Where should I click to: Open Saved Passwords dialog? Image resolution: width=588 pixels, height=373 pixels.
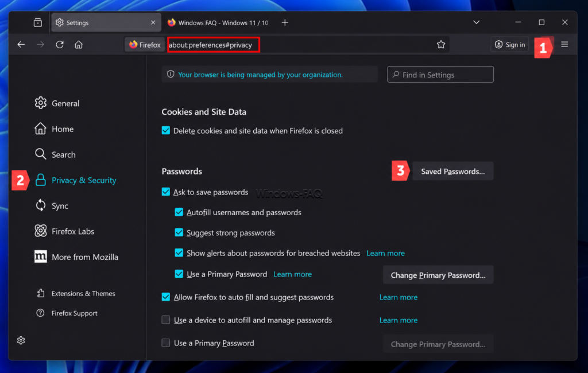[x=453, y=172]
